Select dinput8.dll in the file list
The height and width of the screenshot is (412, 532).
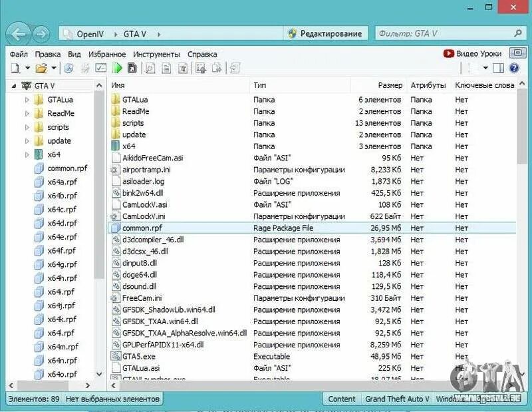click(x=140, y=263)
